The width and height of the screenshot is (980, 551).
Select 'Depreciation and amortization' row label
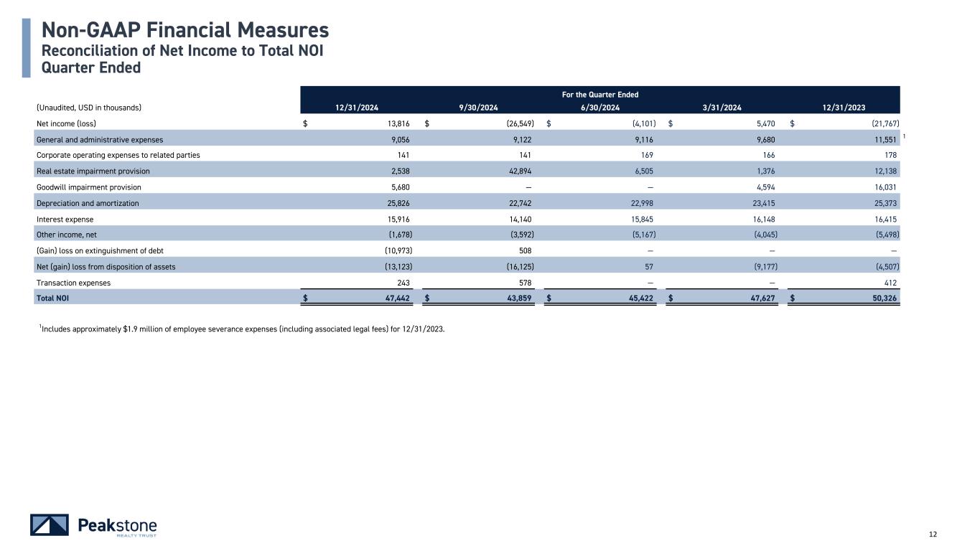click(x=88, y=204)
